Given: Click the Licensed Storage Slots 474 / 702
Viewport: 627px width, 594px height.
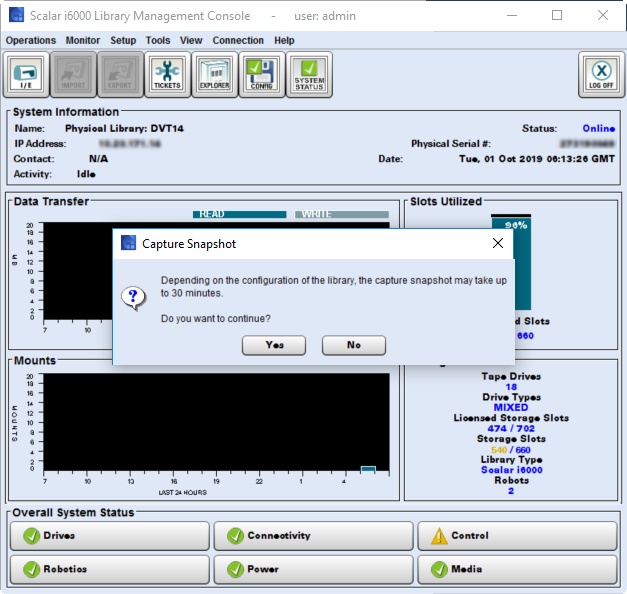Looking at the screenshot, I should (511, 428).
